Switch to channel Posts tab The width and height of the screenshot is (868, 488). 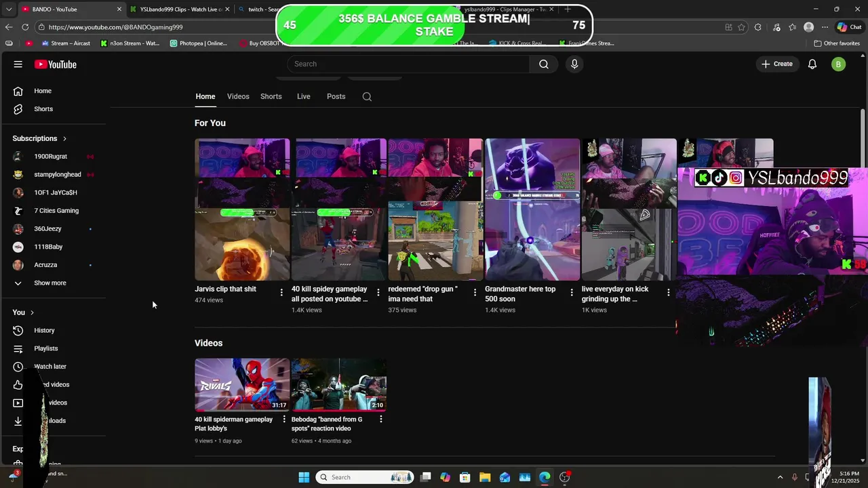(336, 96)
